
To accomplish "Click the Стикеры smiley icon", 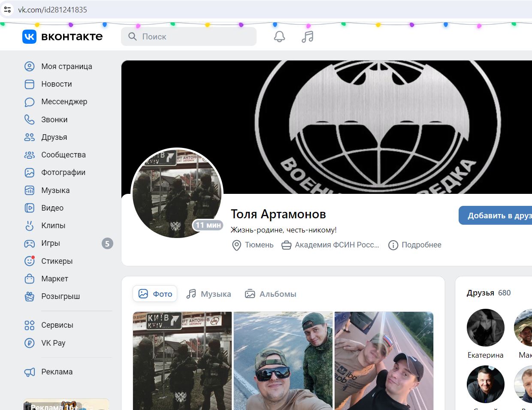I will (29, 261).
